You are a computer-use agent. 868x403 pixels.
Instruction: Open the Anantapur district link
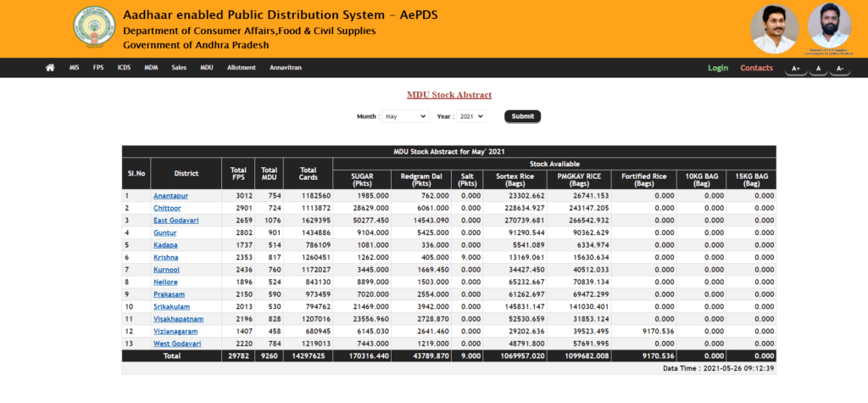pos(170,196)
